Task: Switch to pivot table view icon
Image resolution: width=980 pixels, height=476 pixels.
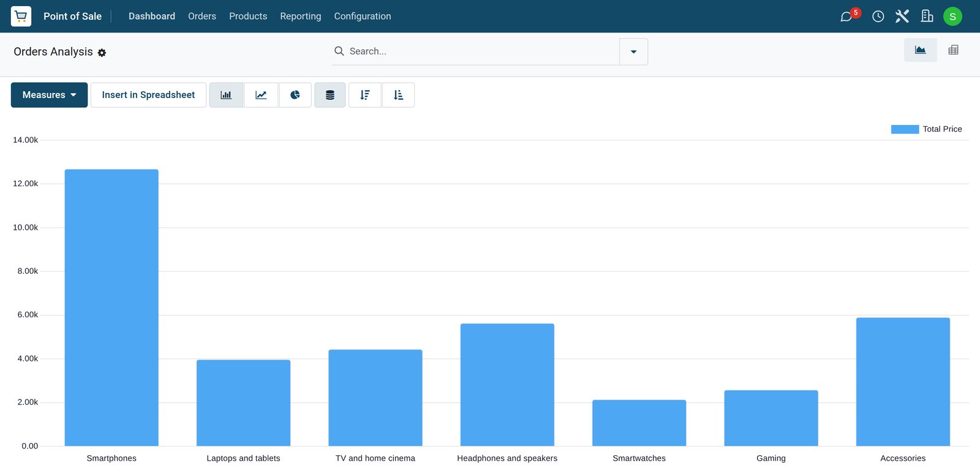Action: 953,50
